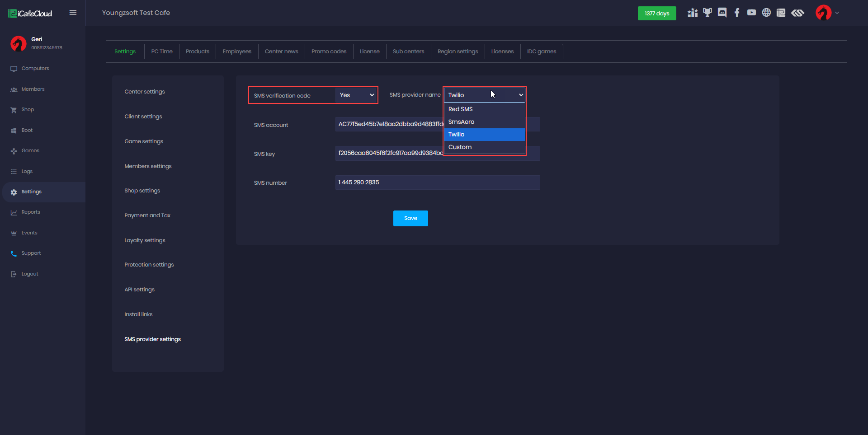Open the trophy icon in the header
Viewport: 868px width, 435px height.
(x=708, y=13)
